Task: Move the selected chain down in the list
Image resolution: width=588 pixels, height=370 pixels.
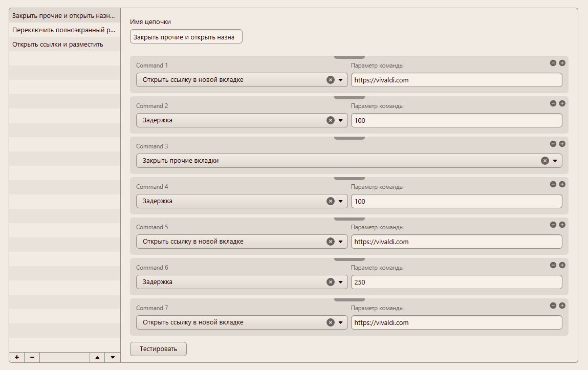Action: (x=113, y=357)
